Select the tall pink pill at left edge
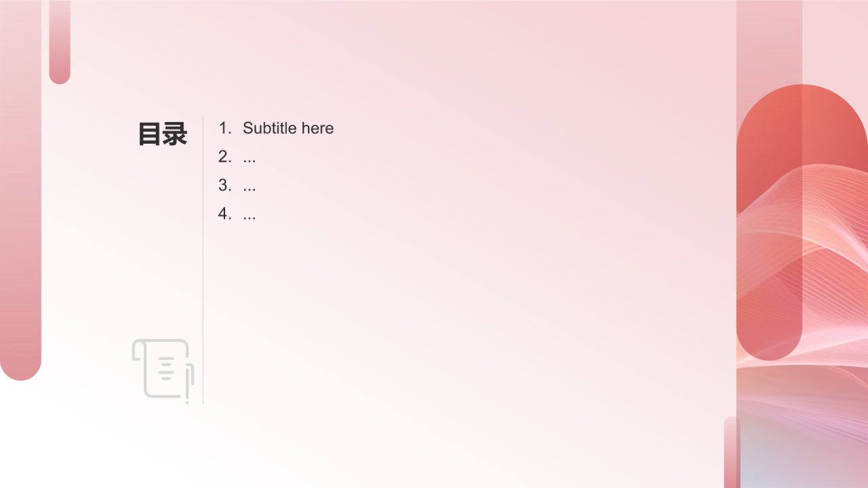Viewport: 868px width, 488px height. (20, 190)
